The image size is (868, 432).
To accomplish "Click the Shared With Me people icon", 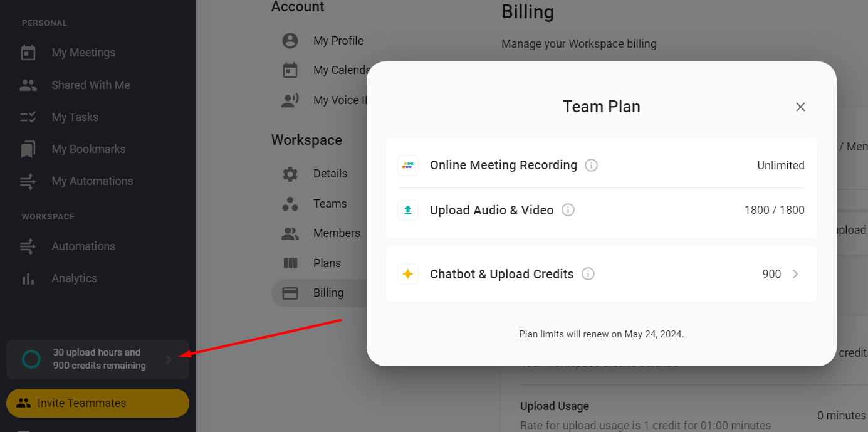I will pos(28,85).
